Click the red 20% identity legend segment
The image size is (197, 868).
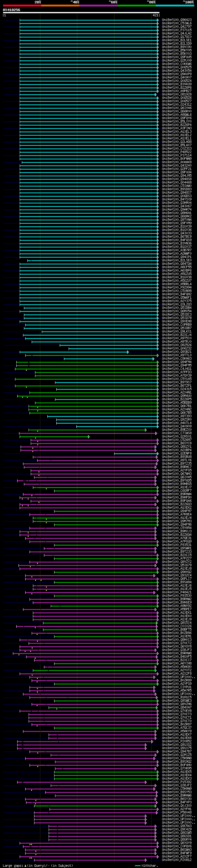click(x=22, y=6)
